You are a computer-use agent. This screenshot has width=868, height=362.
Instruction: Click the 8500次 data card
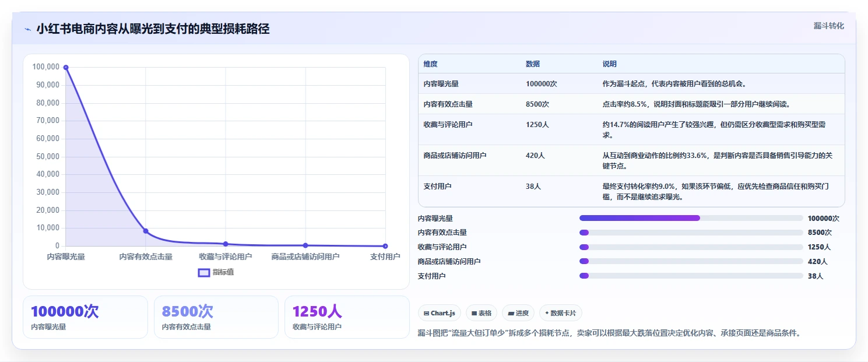[x=216, y=317]
